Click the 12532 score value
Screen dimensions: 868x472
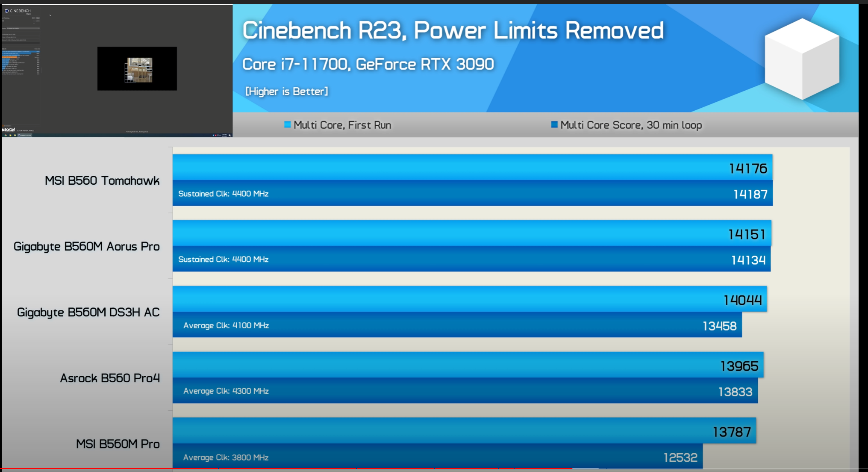(680, 458)
